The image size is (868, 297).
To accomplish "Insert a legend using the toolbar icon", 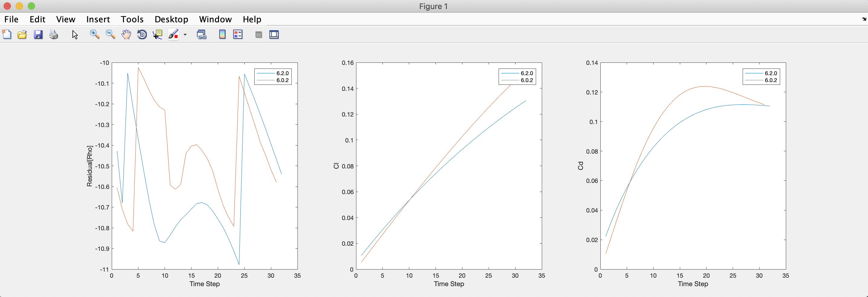I will (238, 34).
